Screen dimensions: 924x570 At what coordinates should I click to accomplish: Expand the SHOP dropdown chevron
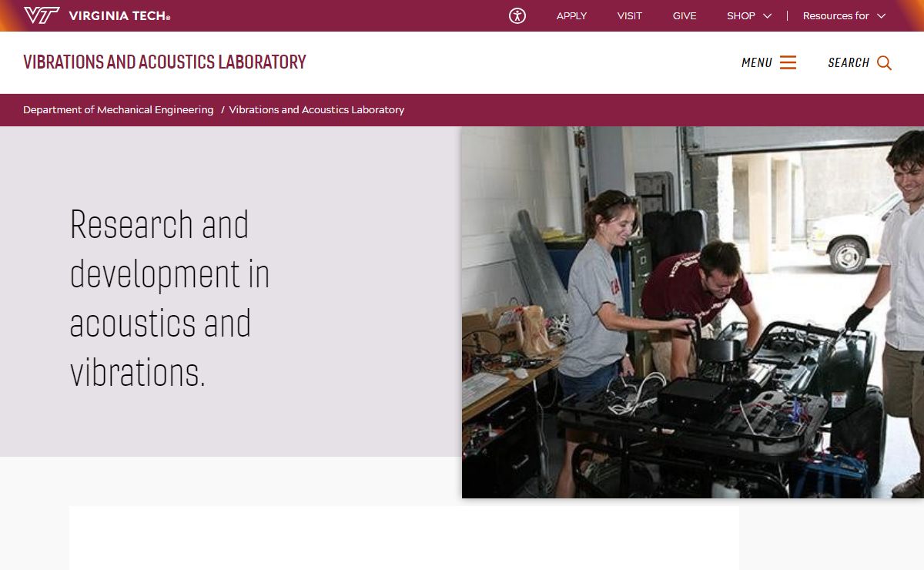point(767,15)
